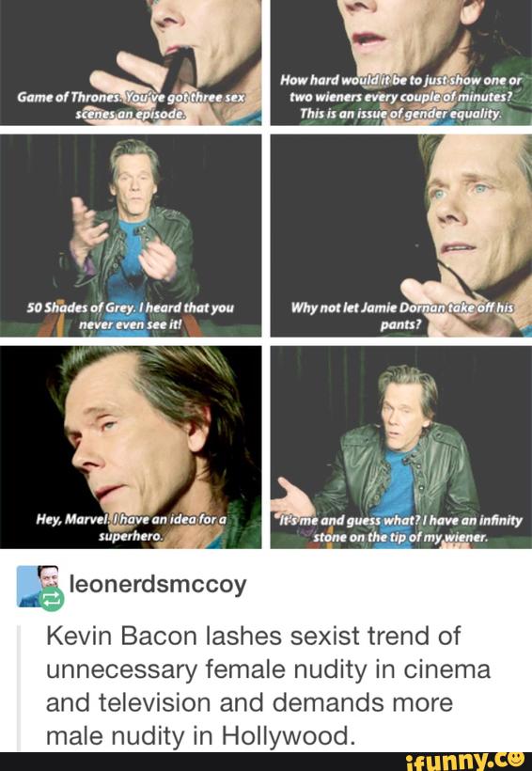Select the 'Jamie Dornan' caption image panel
The height and width of the screenshot is (771, 532).
point(400,235)
